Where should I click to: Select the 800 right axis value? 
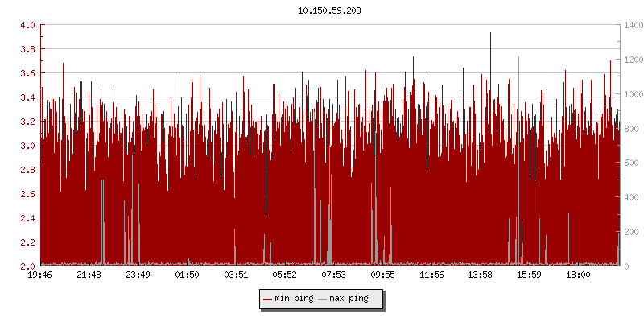630,129
